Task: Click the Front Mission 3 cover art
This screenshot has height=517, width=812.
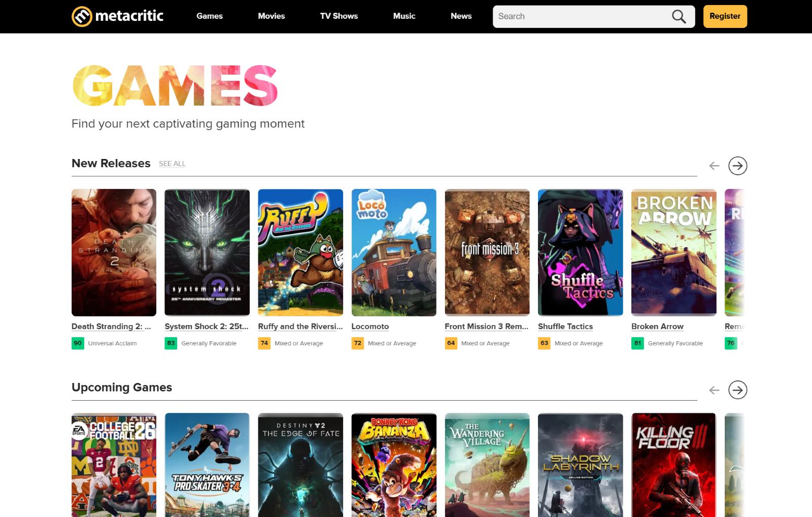Action: click(x=487, y=252)
